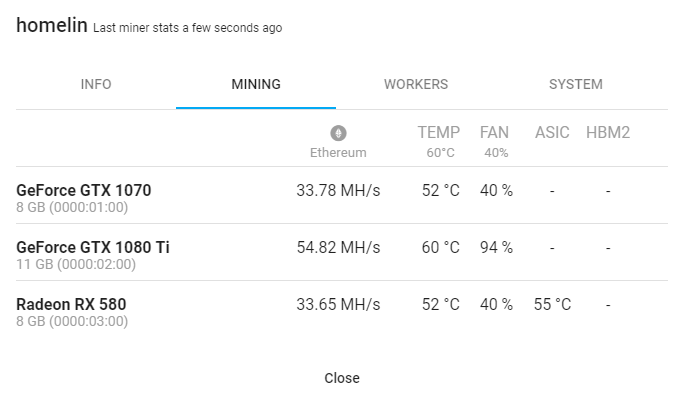This screenshot has width=684, height=398.
Task: Close the miner stats dialog
Action: tap(342, 378)
